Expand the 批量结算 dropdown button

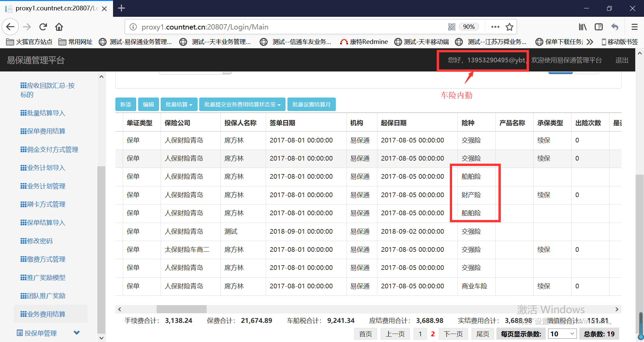[179, 105]
